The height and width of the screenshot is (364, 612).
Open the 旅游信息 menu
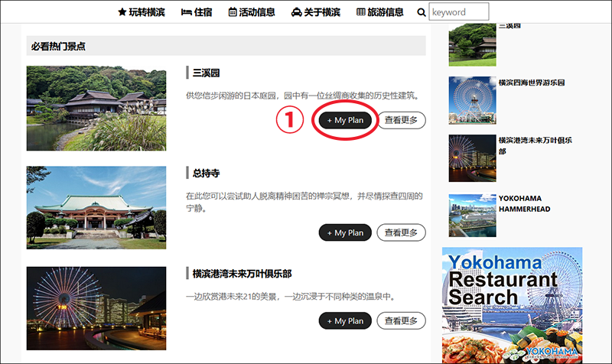click(380, 12)
